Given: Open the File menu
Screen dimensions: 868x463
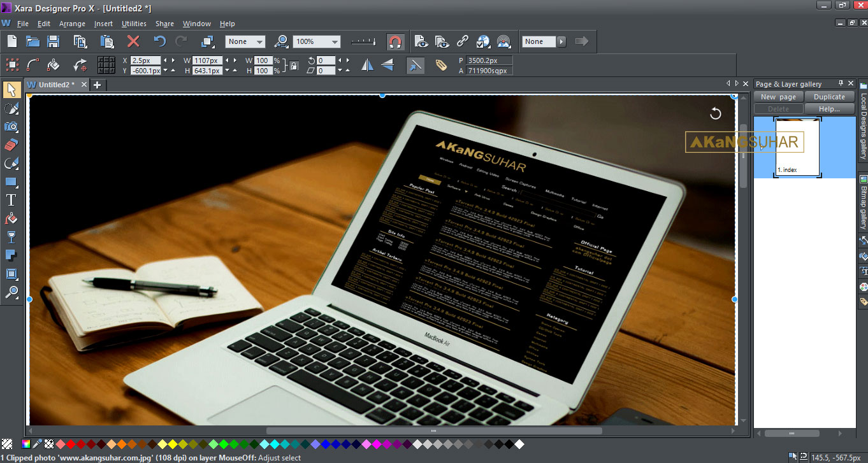Looking at the screenshot, I should (x=23, y=24).
